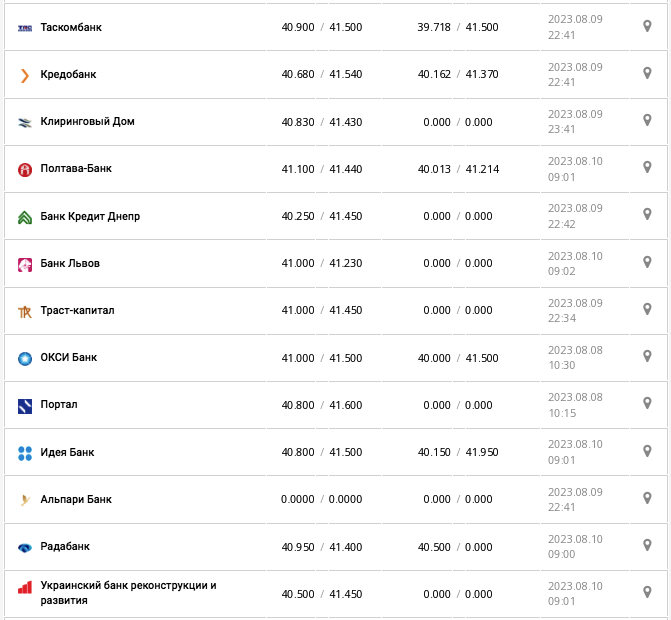
Task: Open the Клиринговый Дом bank link
Action: coord(87,122)
